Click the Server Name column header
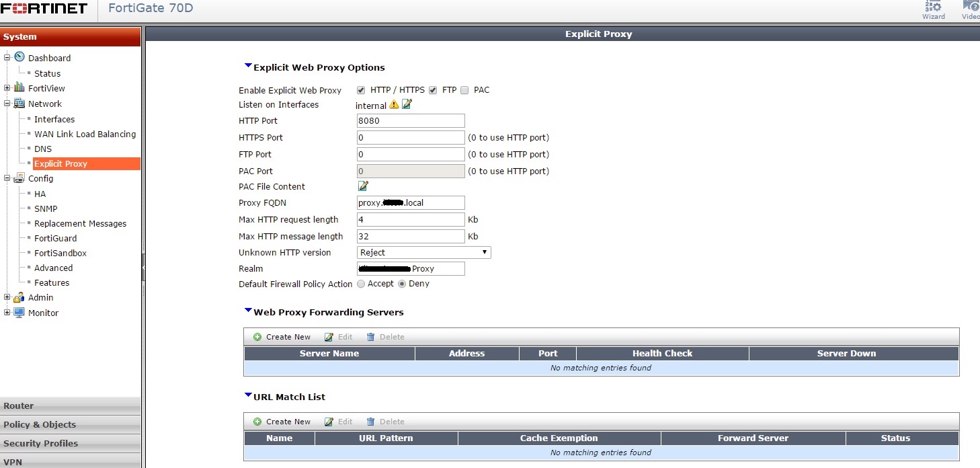Image resolution: width=980 pixels, height=468 pixels. (329, 353)
